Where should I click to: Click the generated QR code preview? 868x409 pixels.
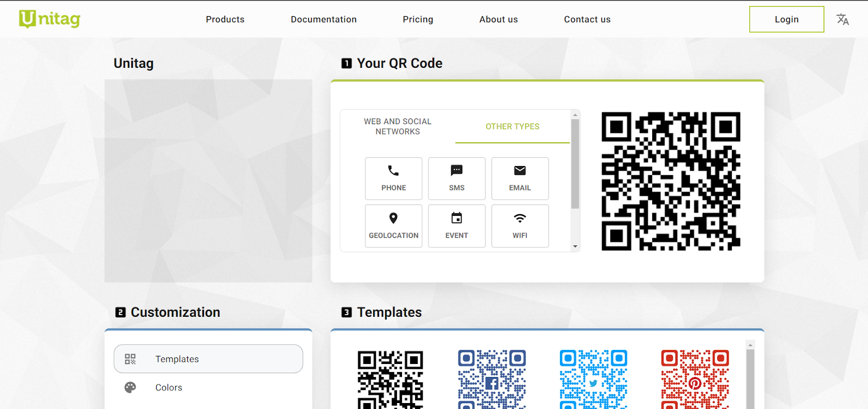671,181
